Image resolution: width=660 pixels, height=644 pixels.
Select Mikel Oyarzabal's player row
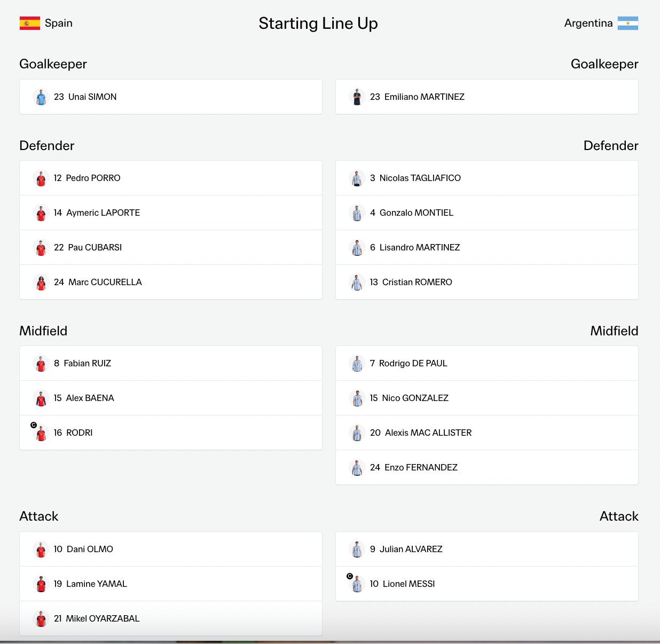pos(171,618)
